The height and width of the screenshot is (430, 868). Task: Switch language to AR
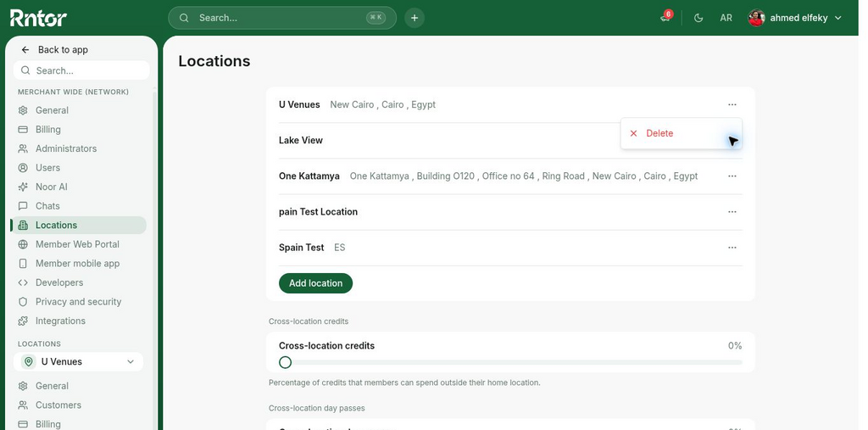[726, 18]
